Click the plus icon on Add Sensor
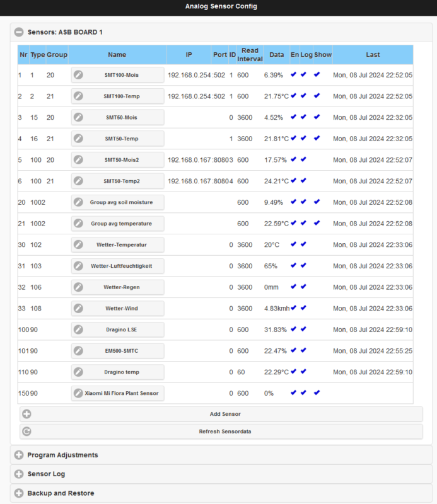Image resolution: width=437 pixels, height=504 pixels. tap(26, 414)
